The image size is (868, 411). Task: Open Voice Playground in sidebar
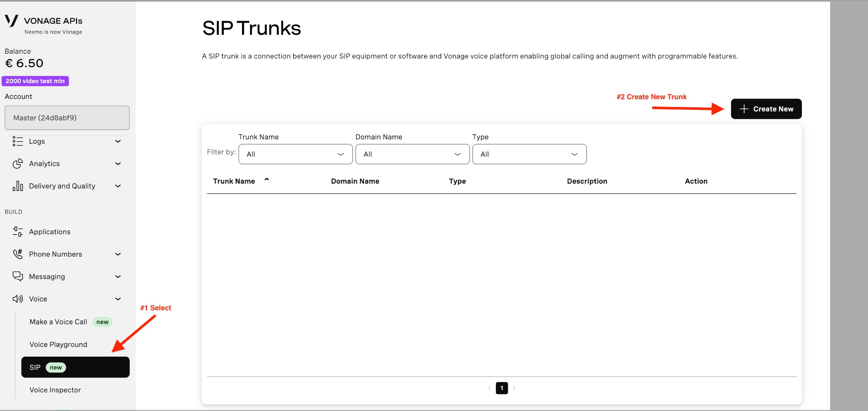point(58,344)
